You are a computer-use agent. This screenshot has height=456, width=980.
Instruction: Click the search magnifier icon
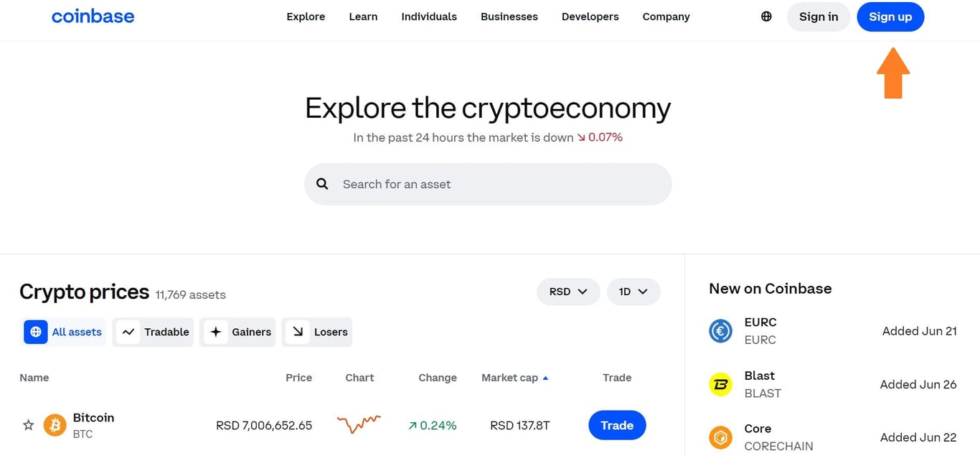(x=321, y=184)
